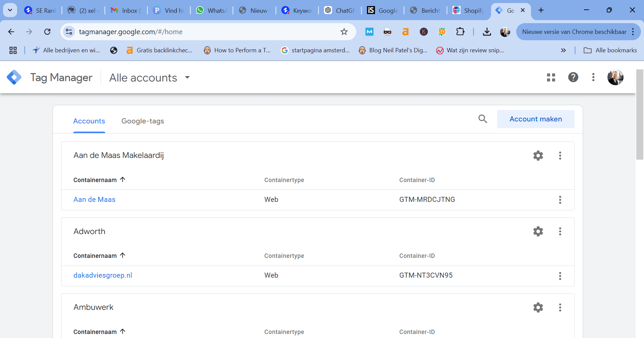Open the Alle bedrijven en wi... bookmark
This screenshot has width=644, height=338.
(66, 50)
